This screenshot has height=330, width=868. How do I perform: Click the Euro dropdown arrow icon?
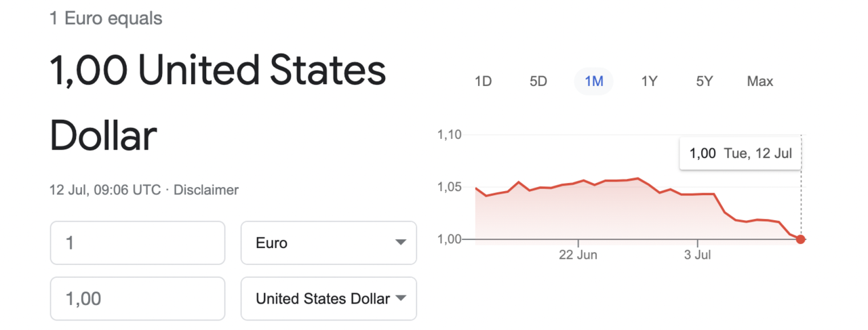400,243
